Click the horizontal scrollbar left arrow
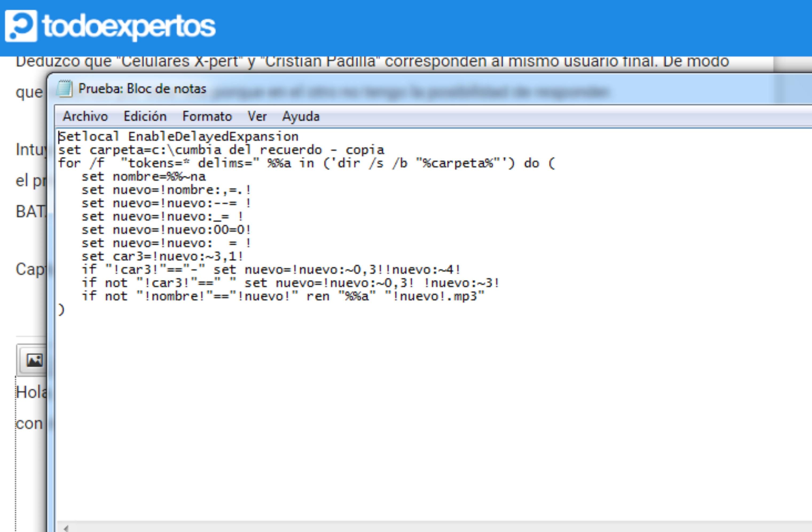 tap(66, 528)
